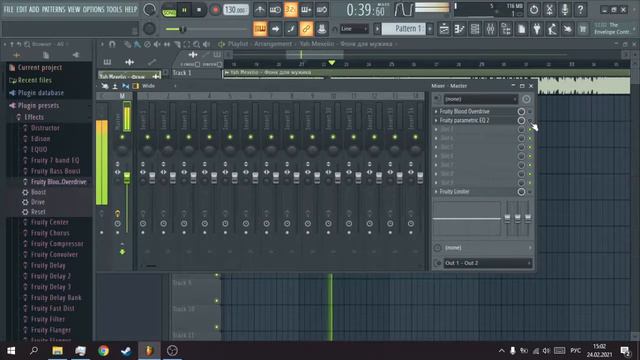This screenshot has width=640, height=360.
Task: Open the PATTERNS menu
Action: (53, 9)
